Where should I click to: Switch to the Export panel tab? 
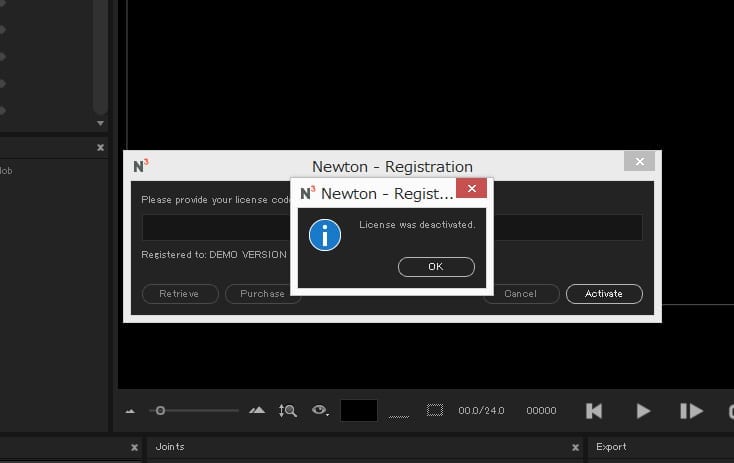611,447
